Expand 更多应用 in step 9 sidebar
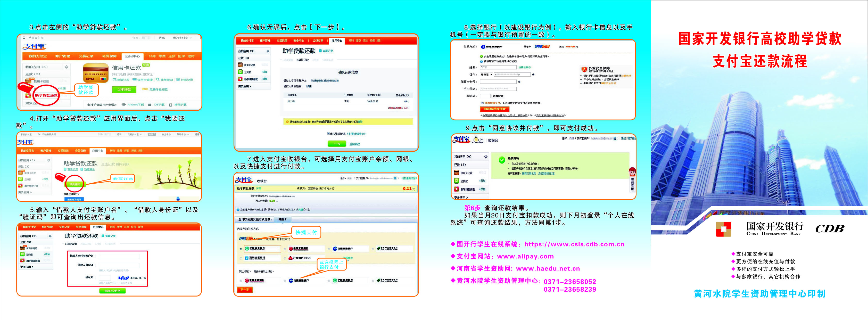 461,198
